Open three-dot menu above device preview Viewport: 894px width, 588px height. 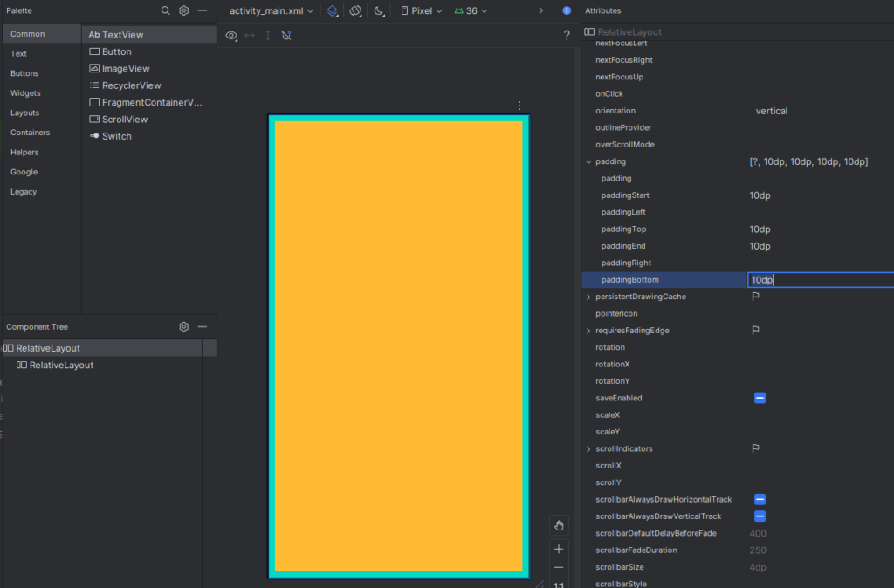point(519,106)
